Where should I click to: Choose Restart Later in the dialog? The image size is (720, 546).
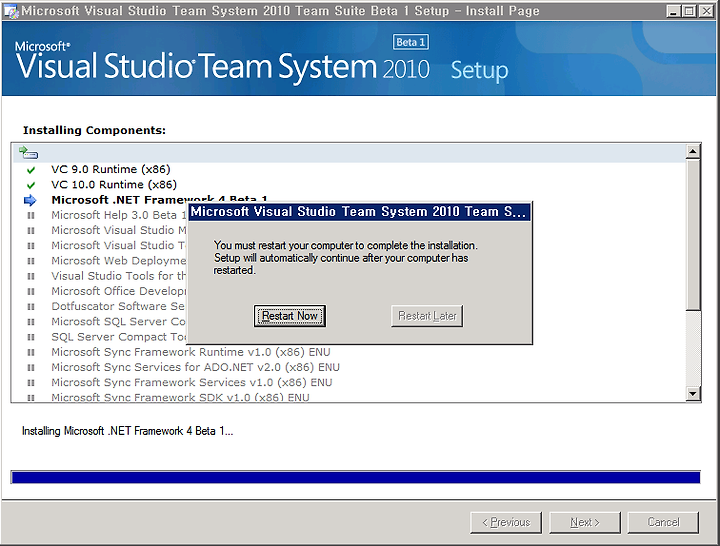(x=427, y=316)
